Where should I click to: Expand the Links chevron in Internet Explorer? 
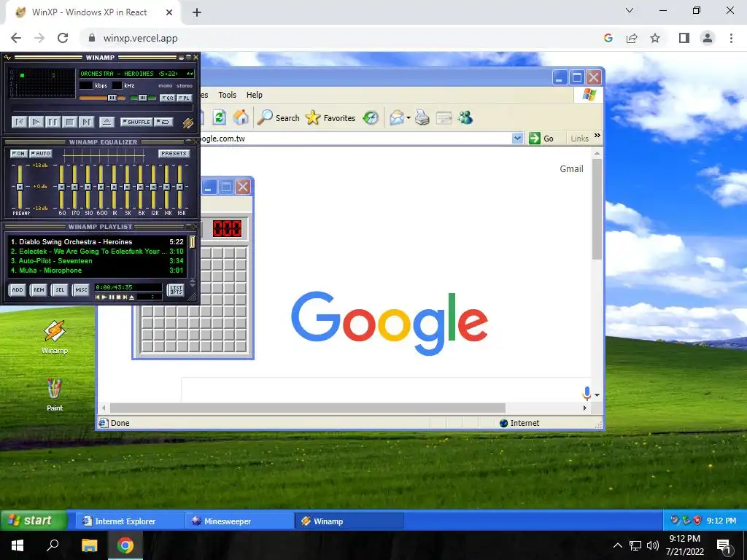[x=597, y=136]
